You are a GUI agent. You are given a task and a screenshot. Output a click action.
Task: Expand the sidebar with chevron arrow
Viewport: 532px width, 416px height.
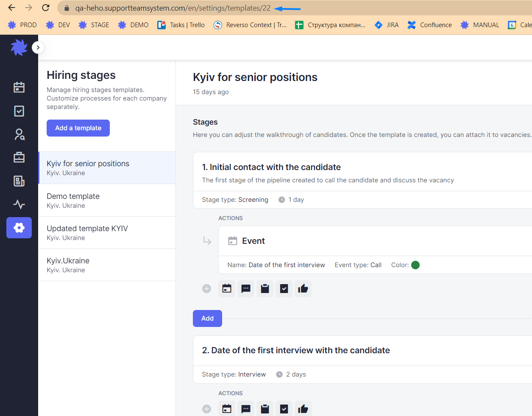tap(38, 47)
